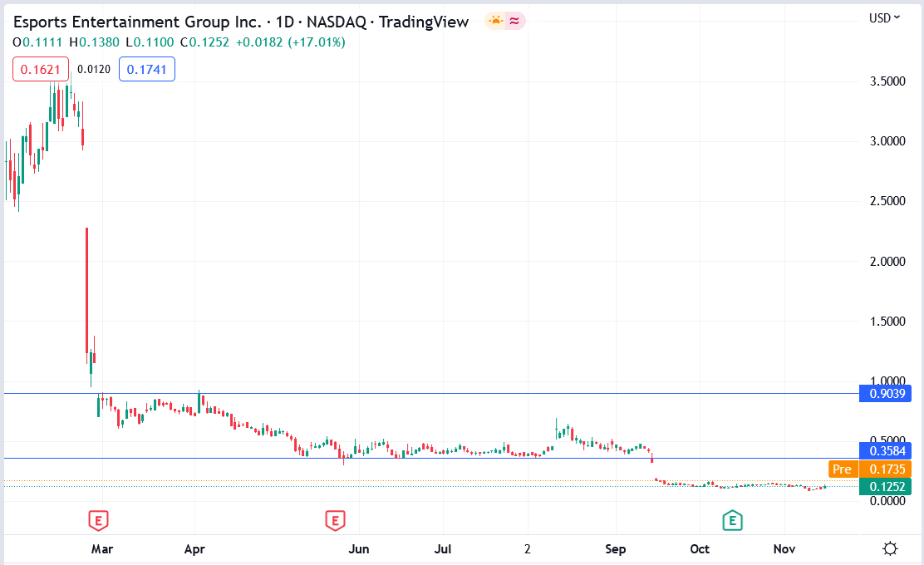The height and width of the screenshot is (565, 924).
Task: Click the close value C0.1252
Action: 204,42
